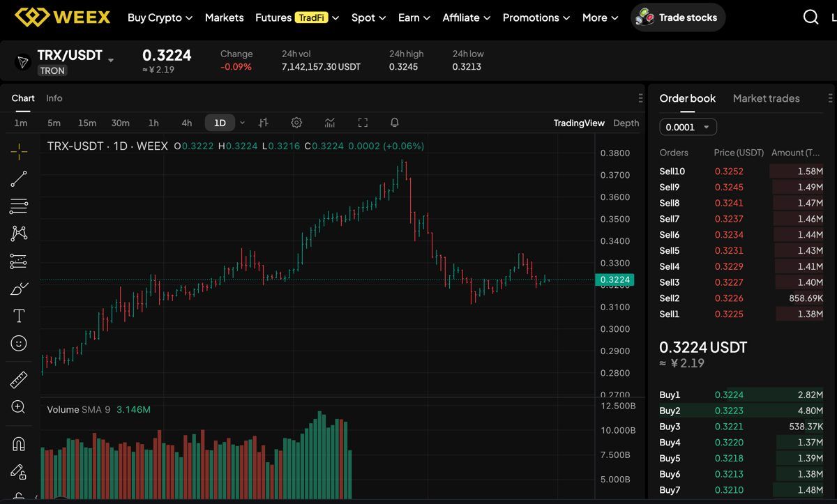Select the forecasting position tool
The height and width of the screenshot is (504, 837).
(x=19, y=261)
